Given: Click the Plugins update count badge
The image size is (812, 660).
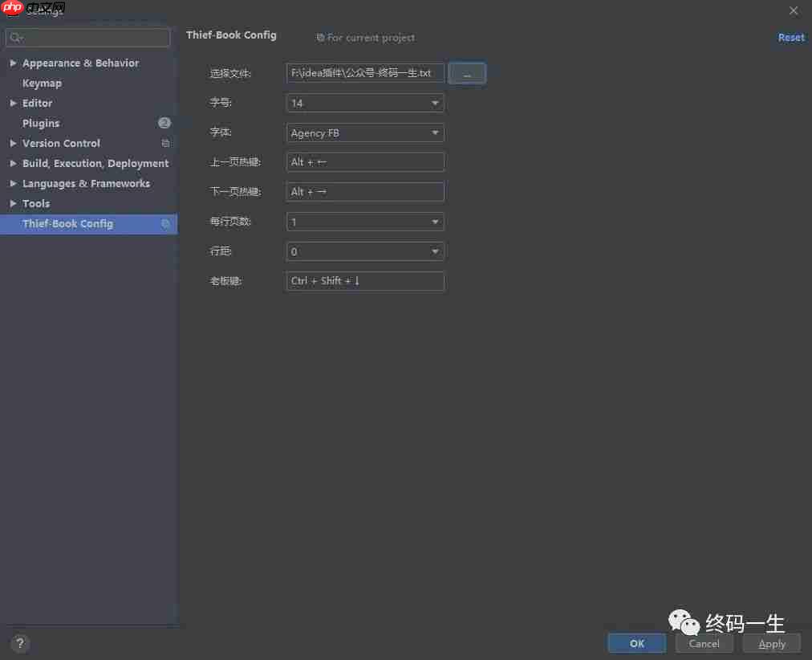Looking at the screenshot, I should 164,123.
